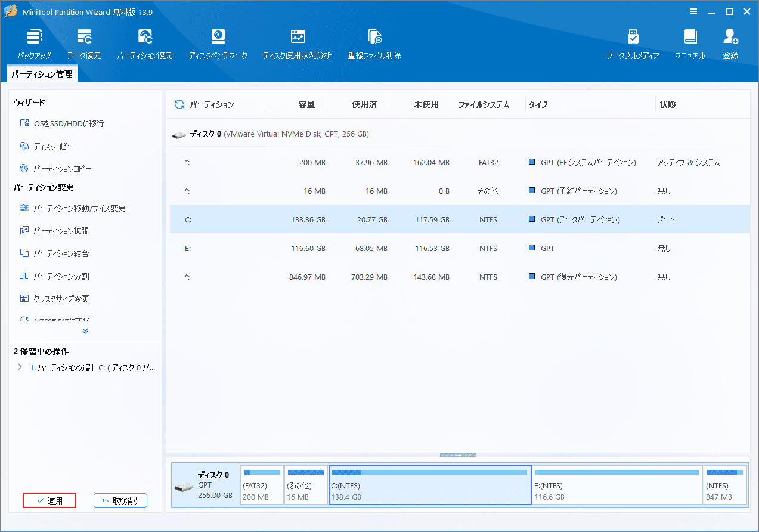Click the 2 保留中の操作 heading
This screenshot has height=532, width=759.
41,351
